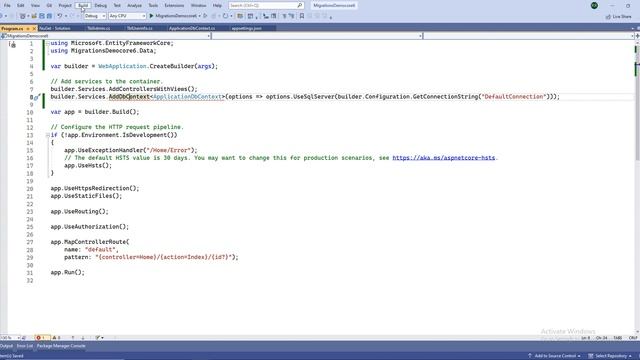
Task: Click the navigate down arrow icon
Action: point(83,338)
